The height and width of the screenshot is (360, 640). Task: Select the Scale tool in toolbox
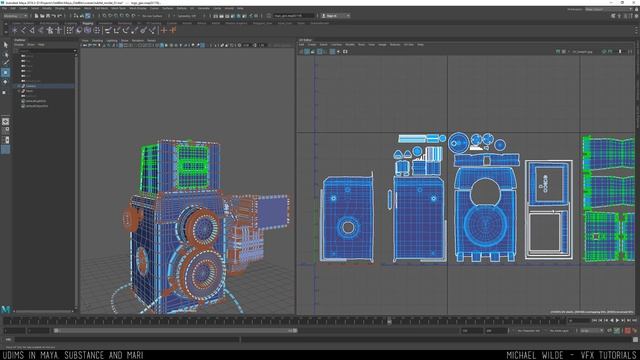[x=5, y=92]
